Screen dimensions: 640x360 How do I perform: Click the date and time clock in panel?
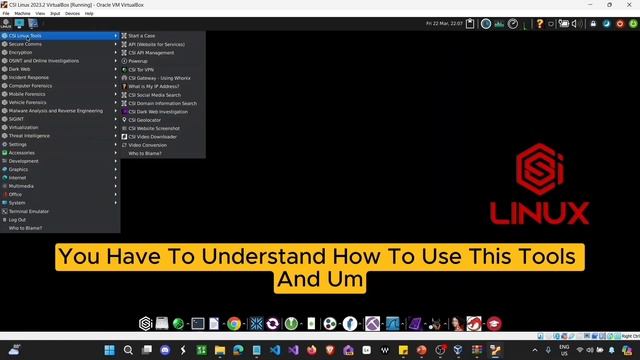(x=444, y=24)
